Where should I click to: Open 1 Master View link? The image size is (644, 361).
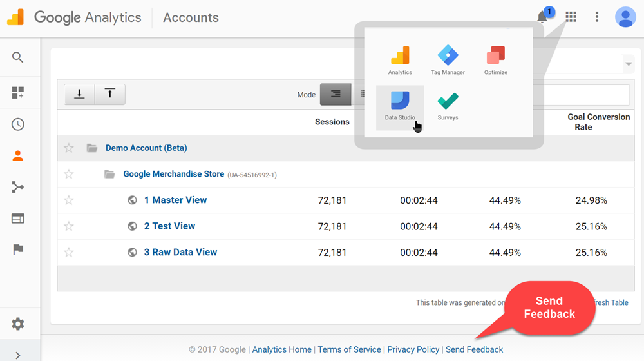click(x=175, y=200)
